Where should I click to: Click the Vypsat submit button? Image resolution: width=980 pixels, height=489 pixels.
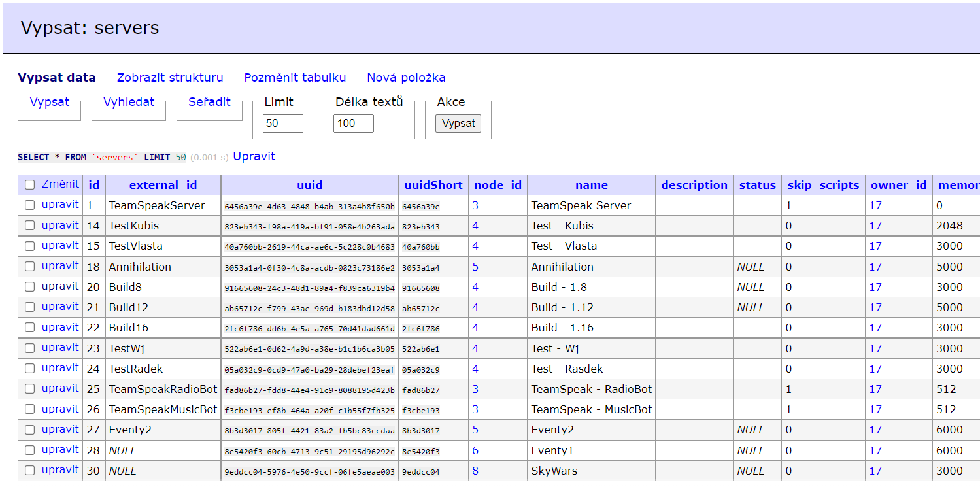[458, 124]
